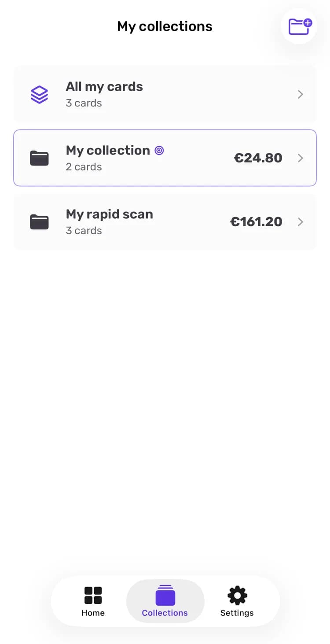Tap the Home grid icon

(x=93, y=596)
